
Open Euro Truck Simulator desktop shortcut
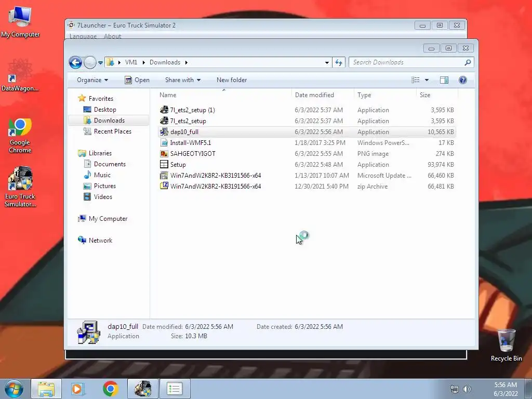(20, 187)
